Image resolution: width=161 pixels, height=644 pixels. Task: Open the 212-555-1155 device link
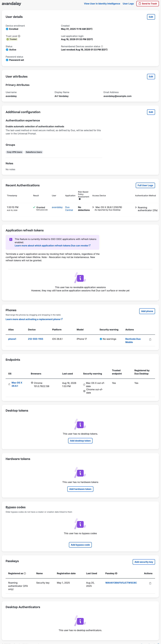35,339
